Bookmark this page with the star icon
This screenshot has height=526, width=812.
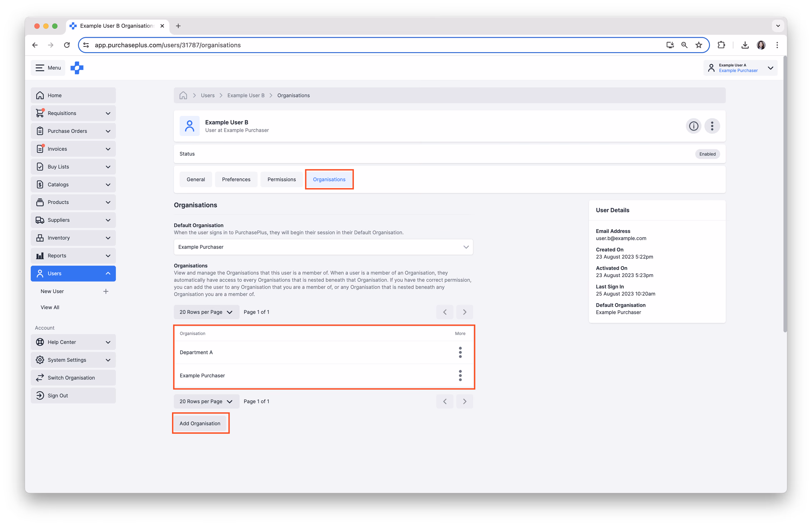coord(698,45)
